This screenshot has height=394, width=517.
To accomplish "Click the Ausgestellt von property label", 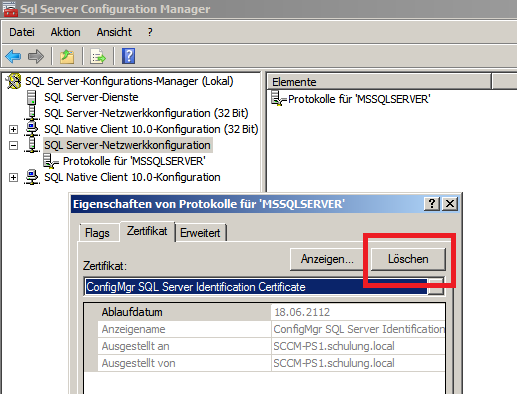I will coord(138,363).
